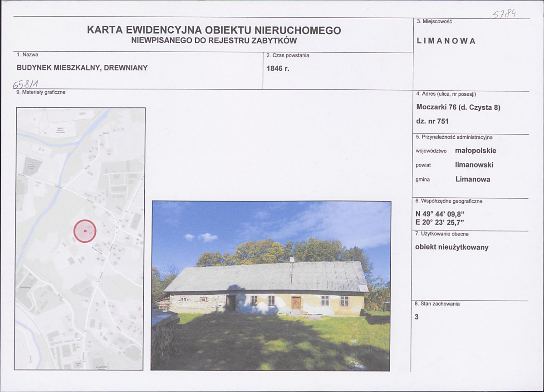Screen dimensions: 544x392
Task: Click the text 'BUDYNEK MIESZKALNY, DREWNIANY'
Action: tap(82, 68)
